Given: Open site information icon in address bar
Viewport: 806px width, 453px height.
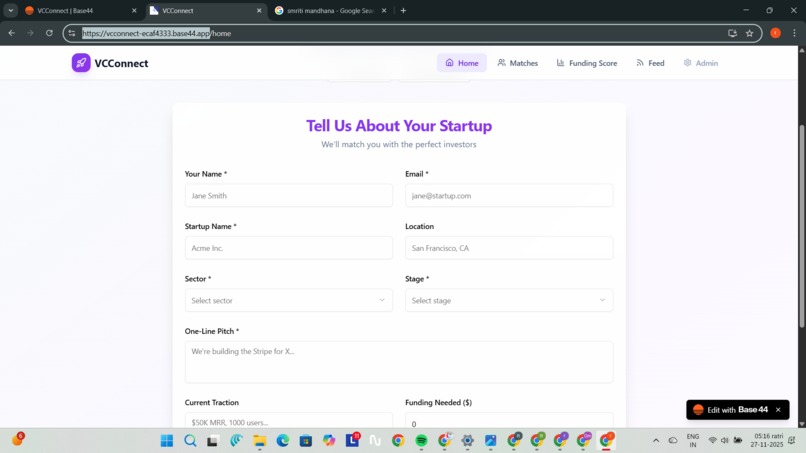Looking at the screenshot, I should 72,33.
